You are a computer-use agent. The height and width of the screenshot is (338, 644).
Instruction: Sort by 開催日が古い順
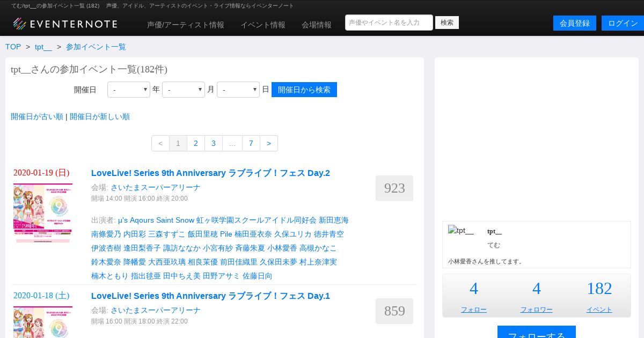37,116
